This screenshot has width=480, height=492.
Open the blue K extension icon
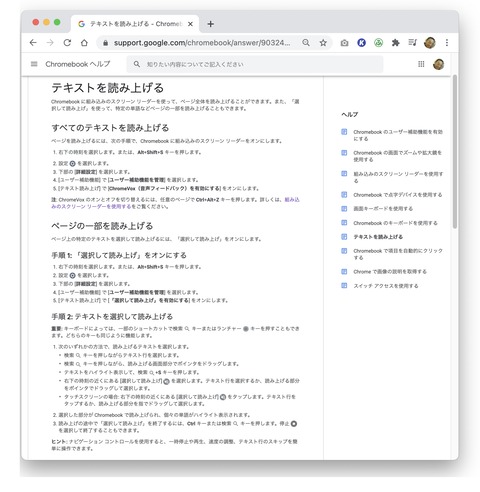point(361,43)
